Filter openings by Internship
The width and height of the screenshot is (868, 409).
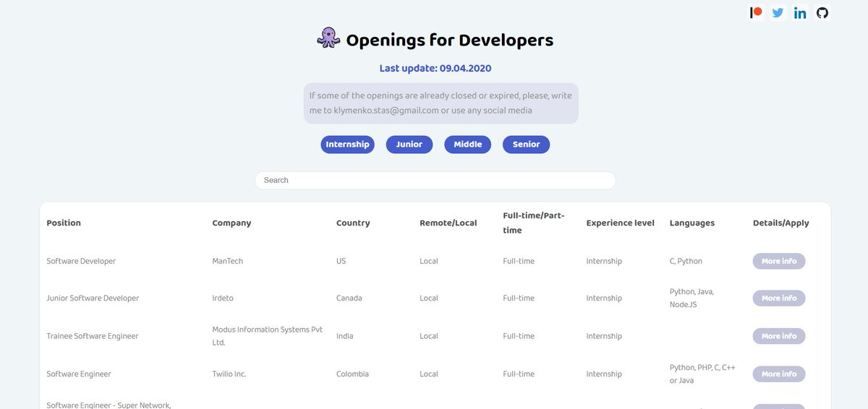coord(347,145)
